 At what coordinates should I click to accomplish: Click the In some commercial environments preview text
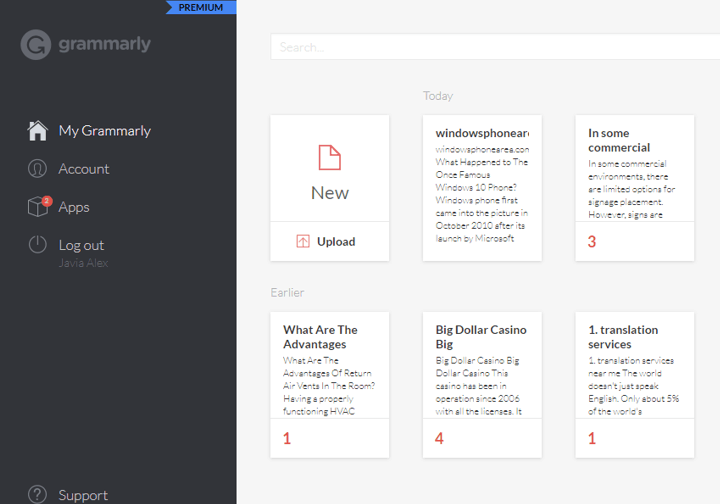631,189
